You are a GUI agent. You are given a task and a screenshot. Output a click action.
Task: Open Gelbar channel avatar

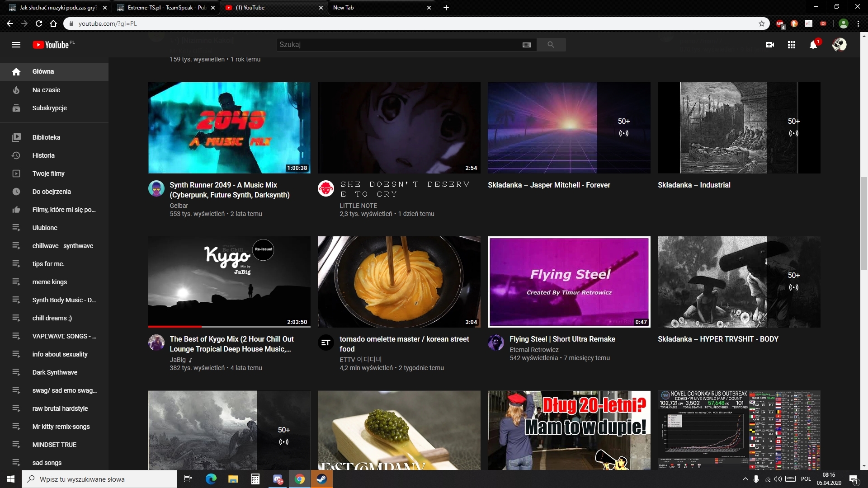[x=156, y=188]
